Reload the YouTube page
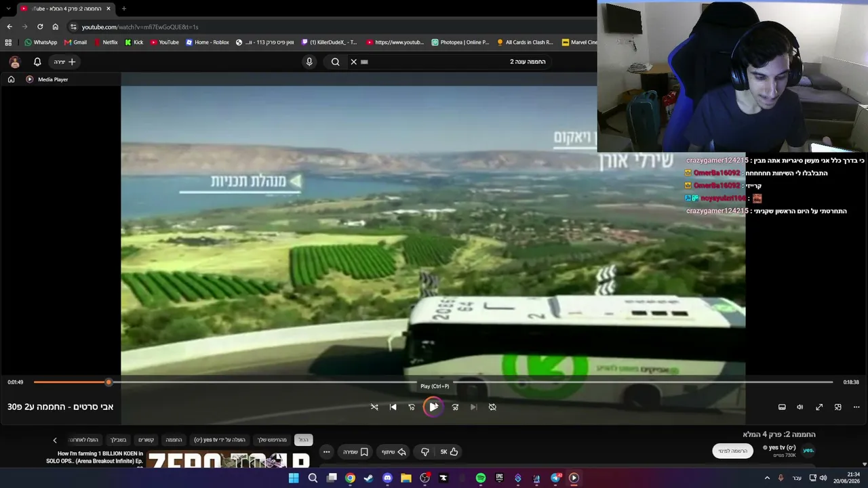 coord(40,26)
